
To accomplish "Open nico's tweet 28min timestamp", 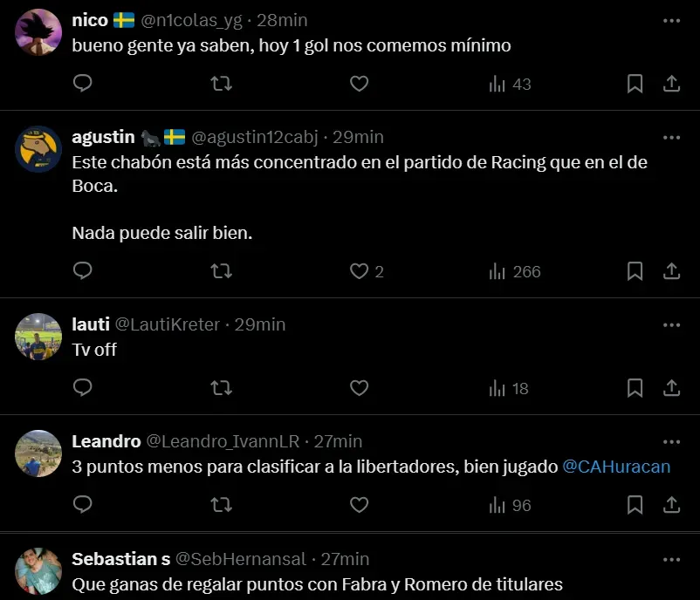I will (281, 20).
